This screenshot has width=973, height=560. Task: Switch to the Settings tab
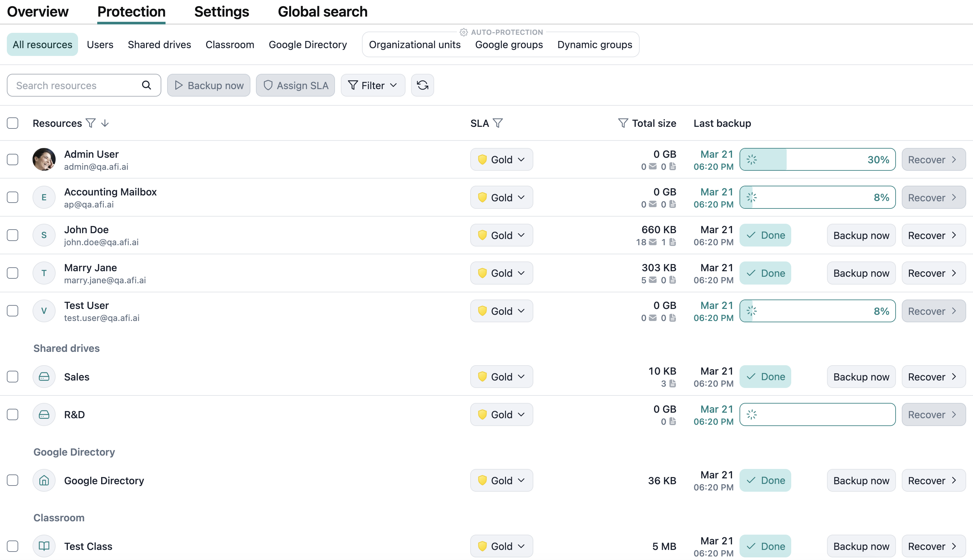pos(221,11)
